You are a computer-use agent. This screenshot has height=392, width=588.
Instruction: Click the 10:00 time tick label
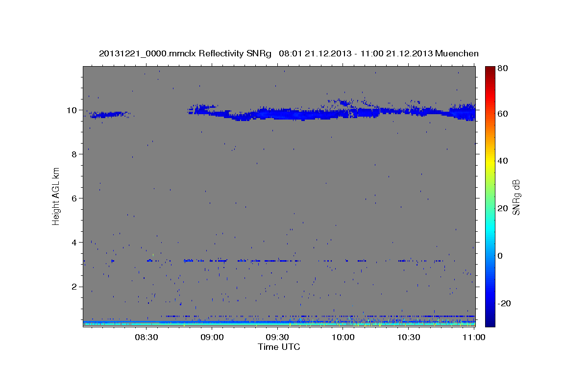click(x=343, y=338)
